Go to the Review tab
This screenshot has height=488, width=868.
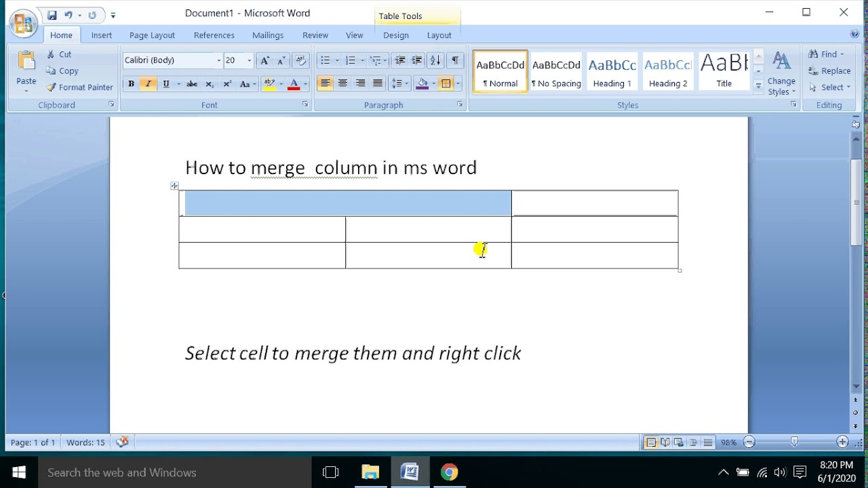tap(315, 35)
